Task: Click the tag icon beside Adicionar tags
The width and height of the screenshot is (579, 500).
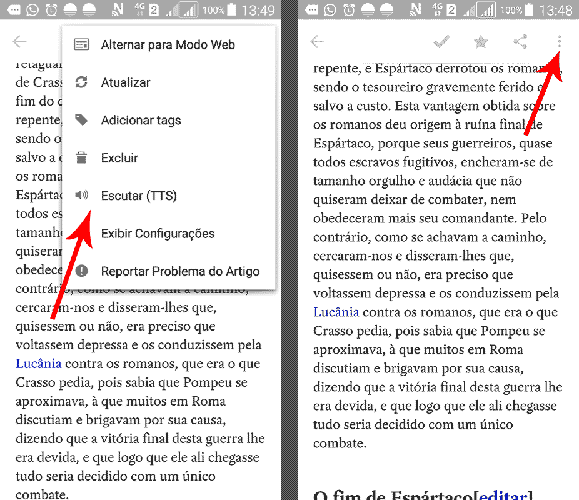Action: tap(82, 120)
